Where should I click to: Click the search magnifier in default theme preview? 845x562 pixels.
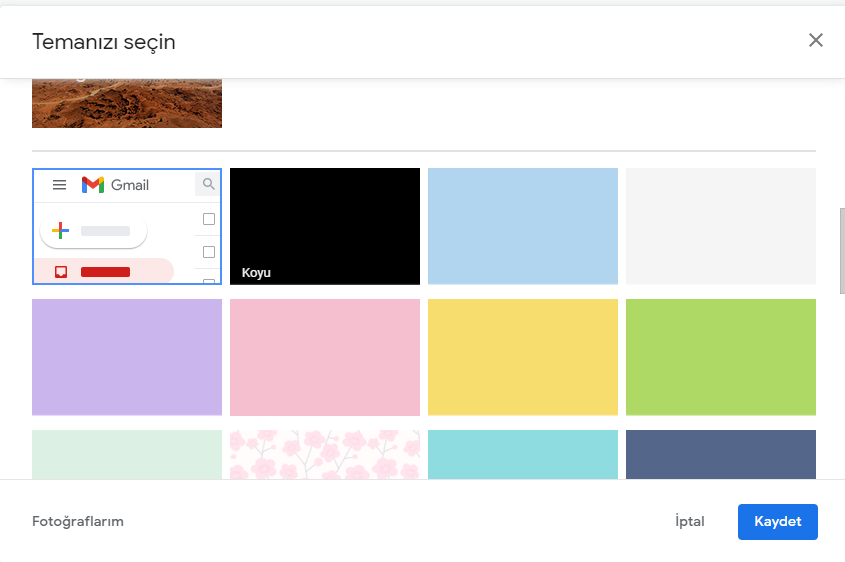(208, 184)
